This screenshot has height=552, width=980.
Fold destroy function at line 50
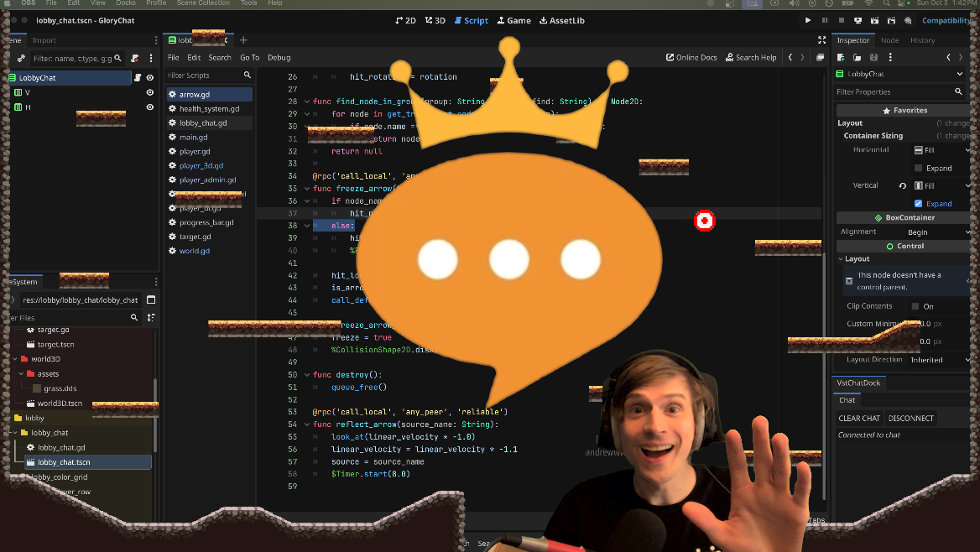coord(307,375)
